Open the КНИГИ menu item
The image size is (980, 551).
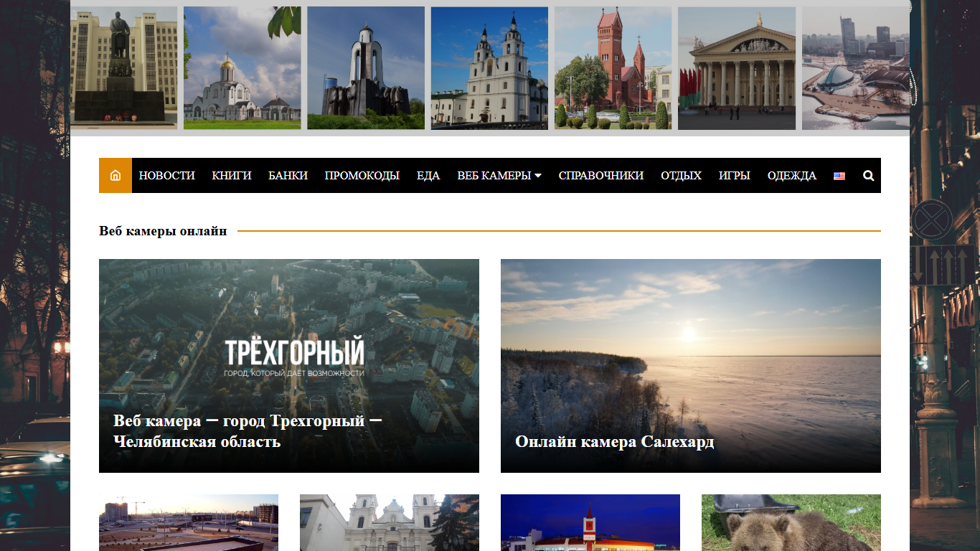[x=232, y=176]
